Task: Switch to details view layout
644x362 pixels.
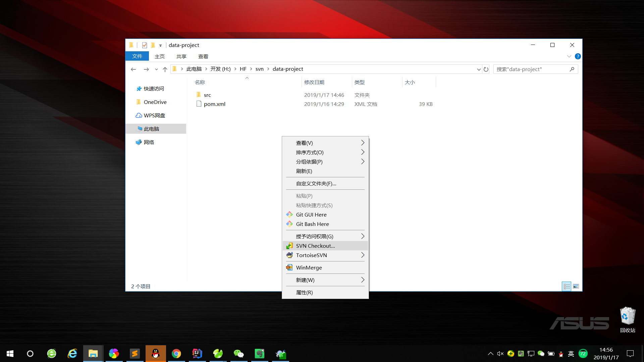Action: [567, 286]
